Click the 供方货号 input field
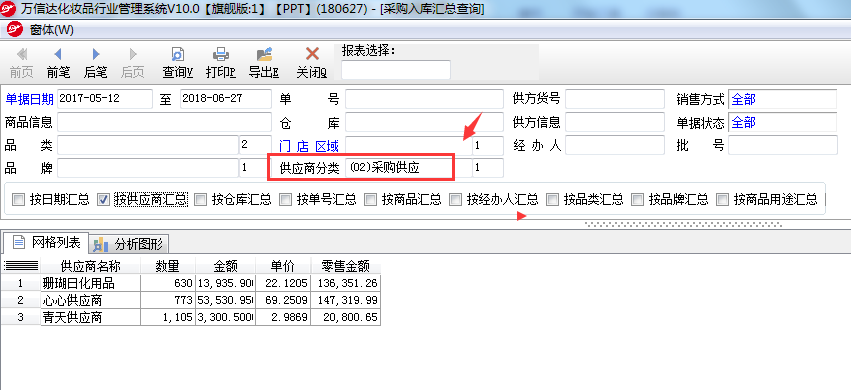 tap(615, 99)
